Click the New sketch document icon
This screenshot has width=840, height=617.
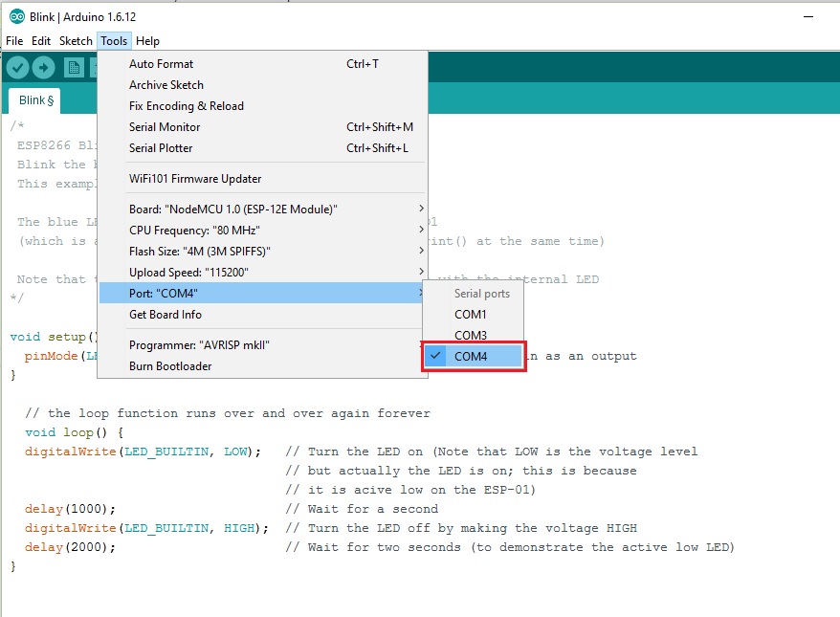[74, 68]
